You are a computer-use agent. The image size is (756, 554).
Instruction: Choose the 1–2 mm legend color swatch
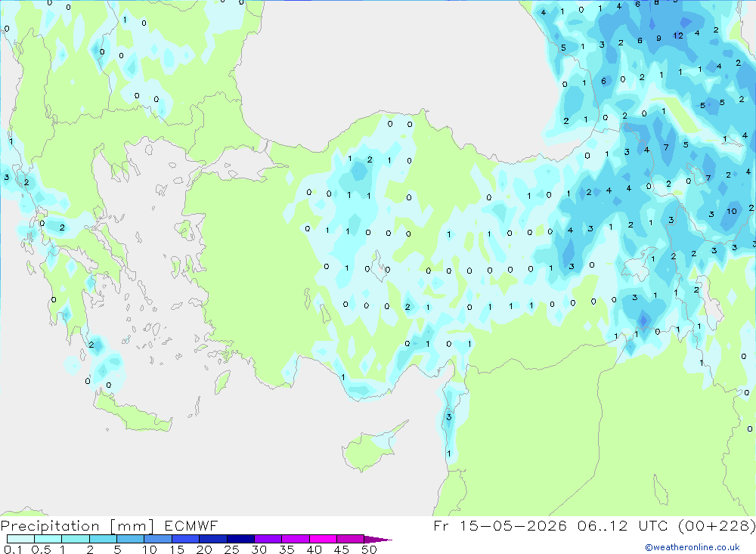click(76, 539)
